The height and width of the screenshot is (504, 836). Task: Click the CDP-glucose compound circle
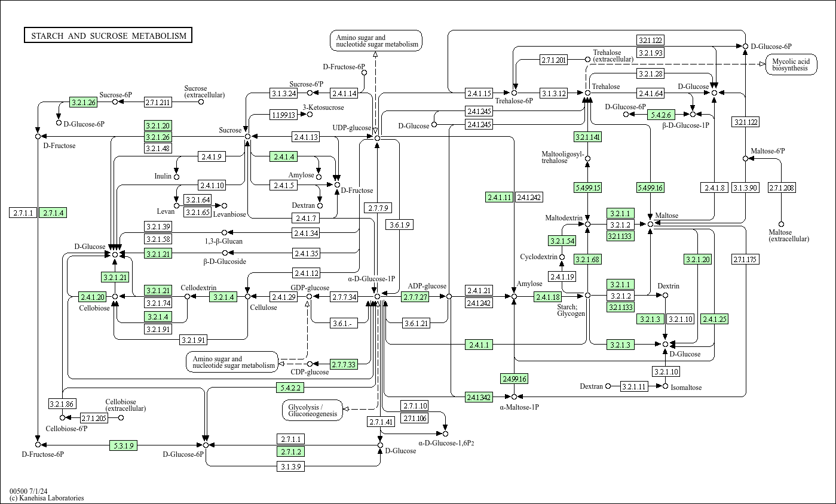[310, 364]
